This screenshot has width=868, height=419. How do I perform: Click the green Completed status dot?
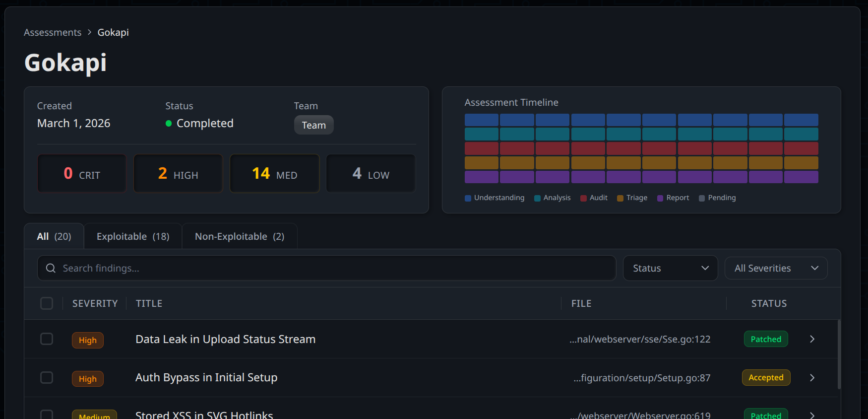[x=169, y=124]
